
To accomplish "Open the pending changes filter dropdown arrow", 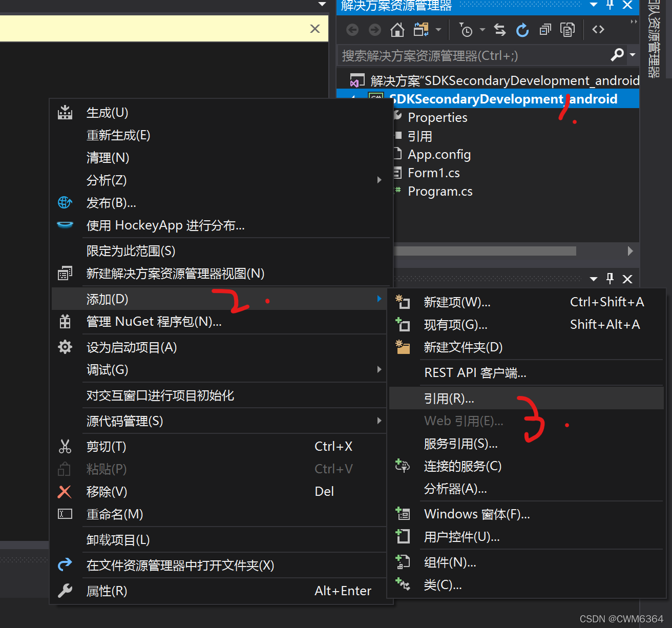I will 482,30.
